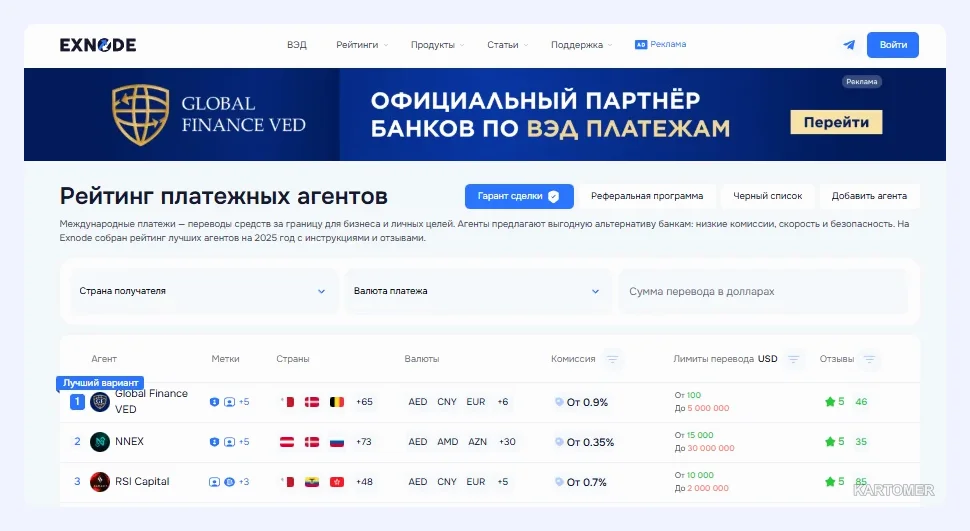This screenshot has height=531, width=970.
Task: Click the person badge in the NNEX row
Action: coord(229,442)
